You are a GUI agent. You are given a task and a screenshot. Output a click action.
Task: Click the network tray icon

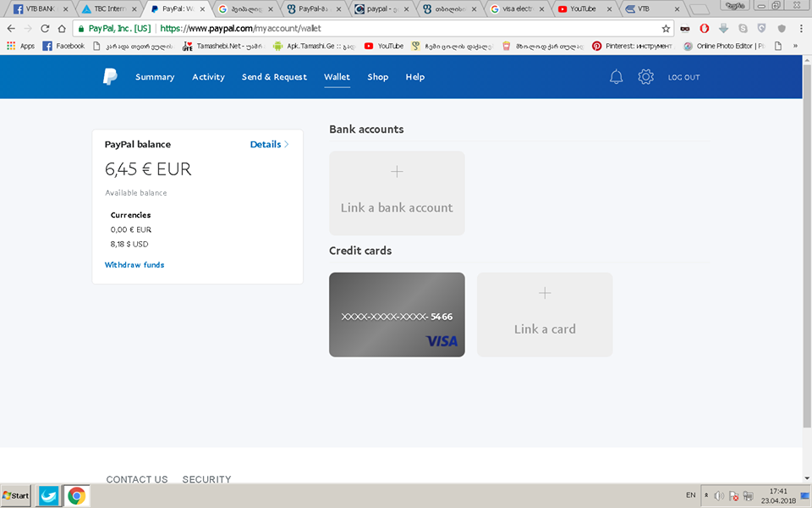(x=748, y=495)
